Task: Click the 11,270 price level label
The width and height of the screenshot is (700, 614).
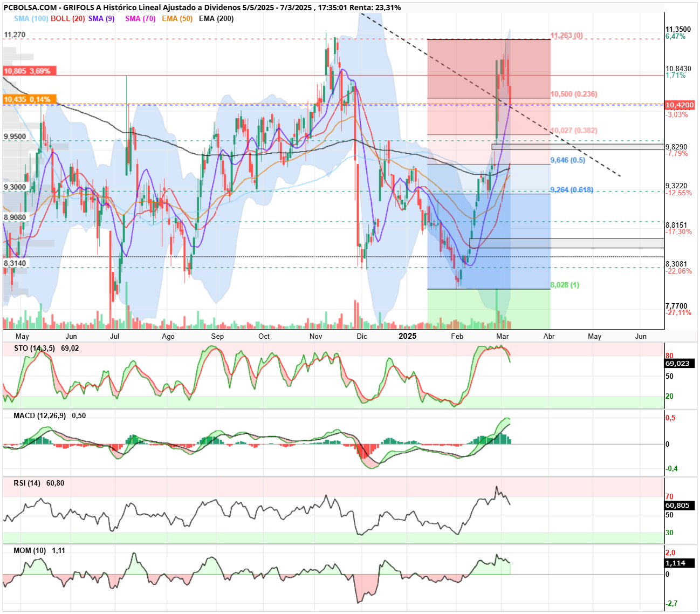Action: pyautogui.click(x=15, y=35)
